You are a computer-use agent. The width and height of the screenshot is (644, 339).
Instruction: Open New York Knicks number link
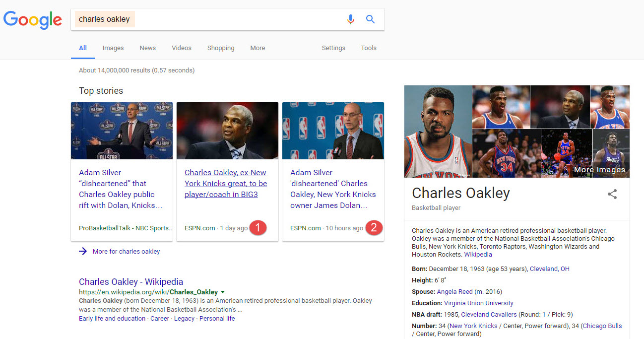click(x=473, y=326)
